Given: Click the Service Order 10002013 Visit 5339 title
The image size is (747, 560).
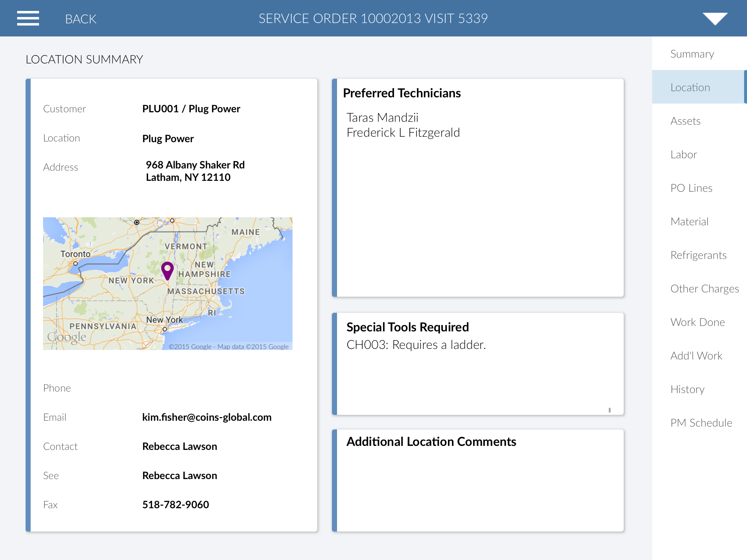Looking at the screenshot, I should point(373,19).
